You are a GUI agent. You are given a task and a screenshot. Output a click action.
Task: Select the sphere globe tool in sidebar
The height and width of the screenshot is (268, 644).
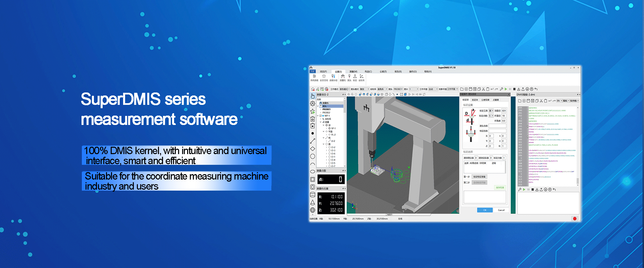313,210
